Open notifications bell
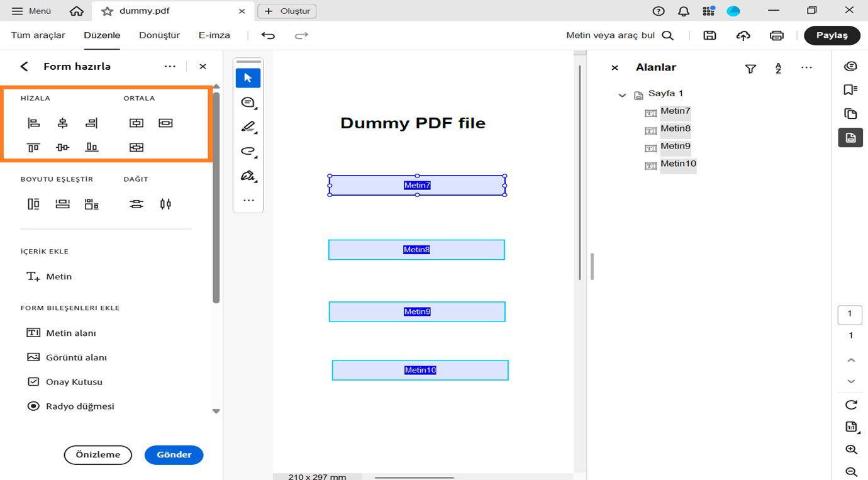 [684, 11]
